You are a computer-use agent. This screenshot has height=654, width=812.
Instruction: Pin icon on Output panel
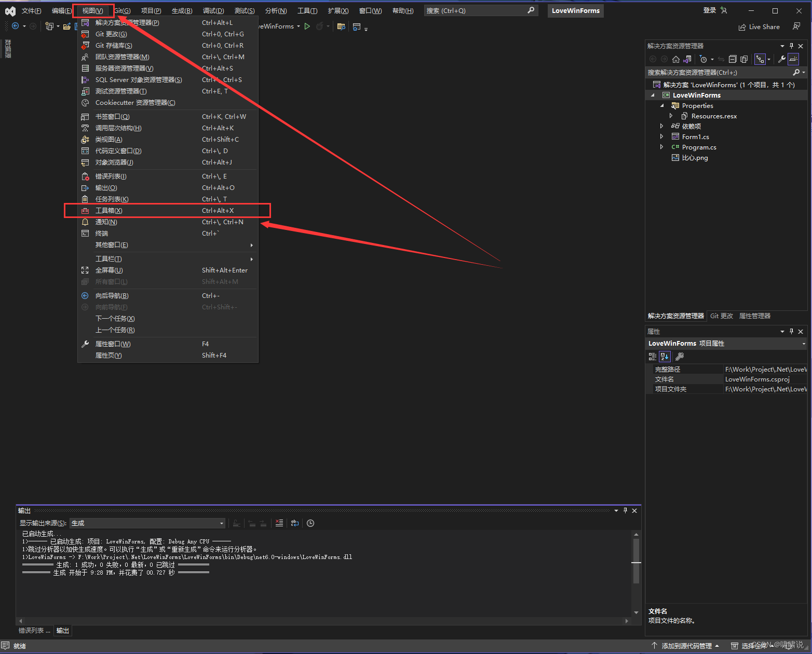coord(625,511)
